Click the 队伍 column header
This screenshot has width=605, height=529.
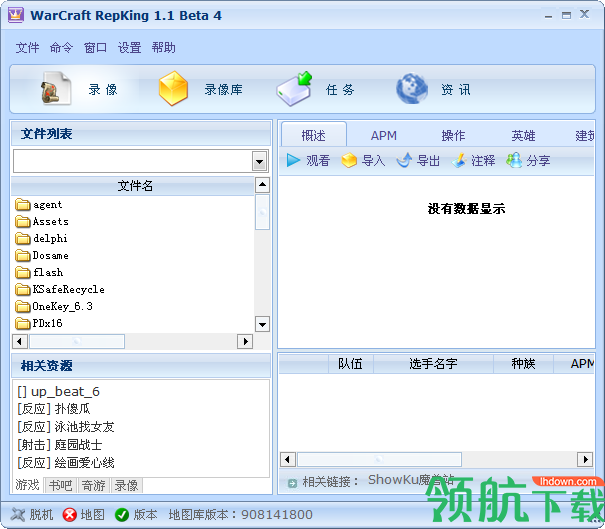click(350, 363)
